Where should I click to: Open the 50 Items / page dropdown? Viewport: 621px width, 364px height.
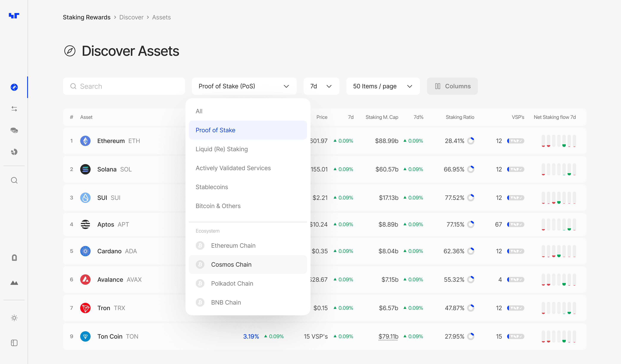383,86
